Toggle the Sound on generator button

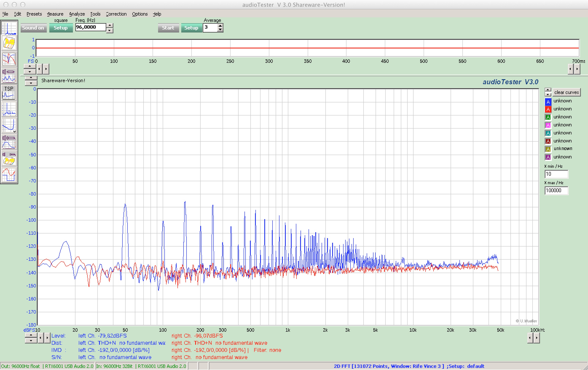(33, 28)
